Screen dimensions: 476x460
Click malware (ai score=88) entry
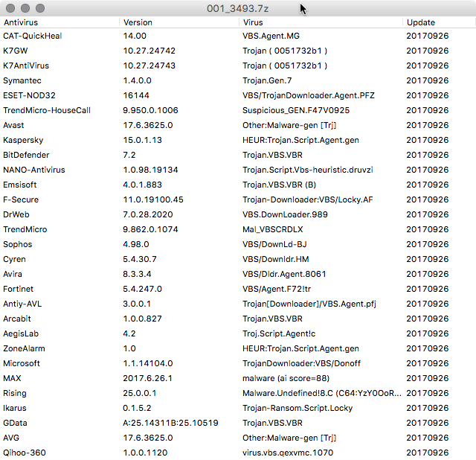point(286,378)
